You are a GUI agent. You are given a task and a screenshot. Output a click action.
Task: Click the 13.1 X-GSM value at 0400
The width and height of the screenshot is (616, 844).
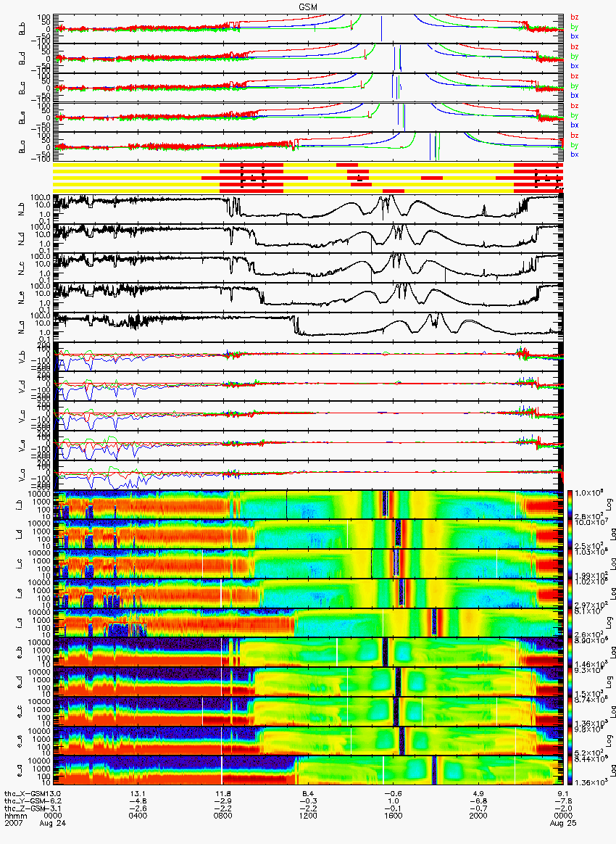pyautogui.click(x=138, y=794)
